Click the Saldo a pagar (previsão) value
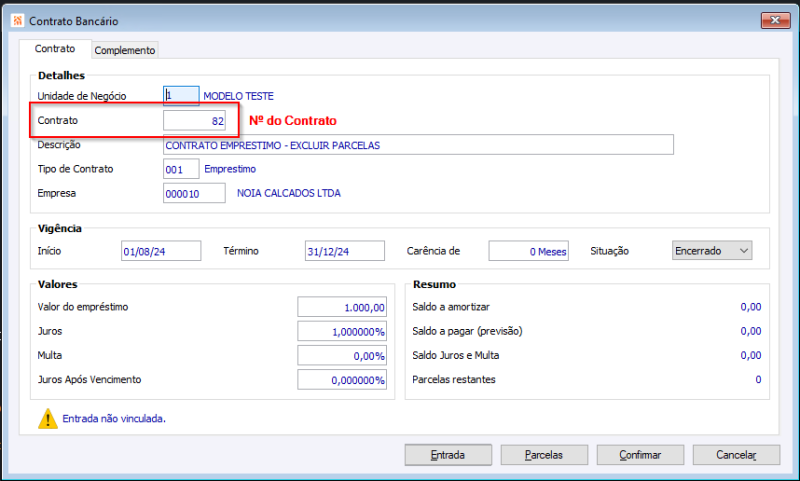 coord(751,331)
